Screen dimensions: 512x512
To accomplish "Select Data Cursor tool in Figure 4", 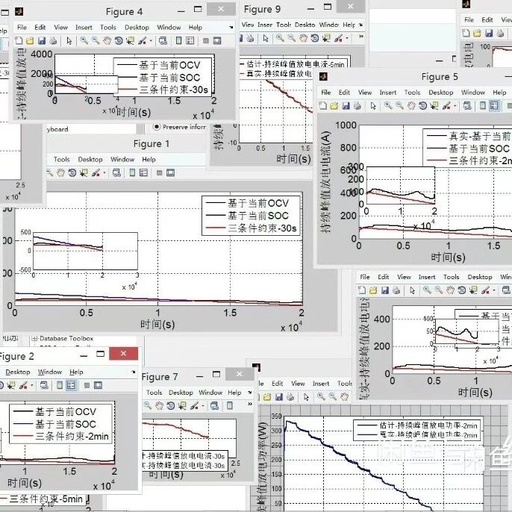I will point(130,41).
